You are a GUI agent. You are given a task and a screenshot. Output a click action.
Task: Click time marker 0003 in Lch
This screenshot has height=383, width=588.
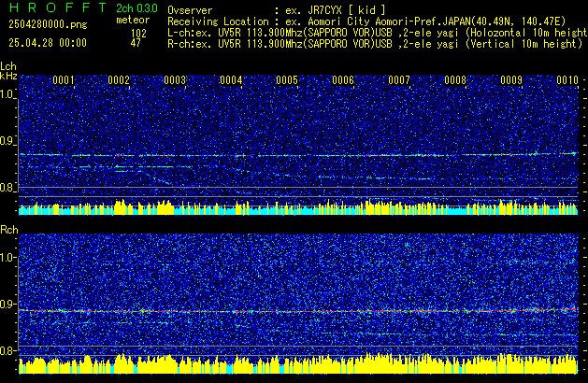pyautogui.click(x=175, y=80)
